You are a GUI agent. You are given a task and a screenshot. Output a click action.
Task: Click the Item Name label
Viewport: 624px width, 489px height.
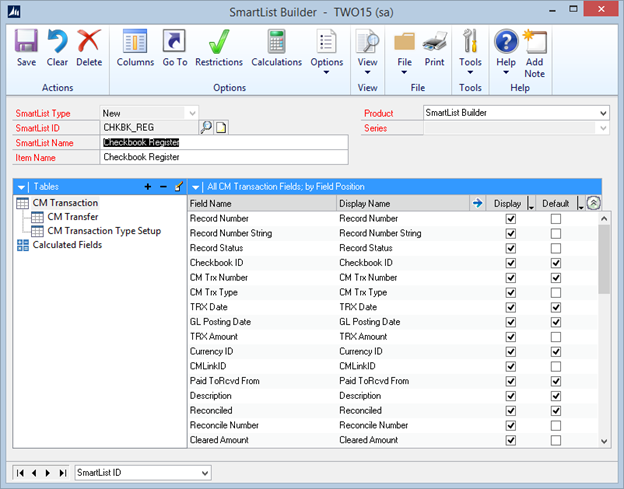click(35, 158)
